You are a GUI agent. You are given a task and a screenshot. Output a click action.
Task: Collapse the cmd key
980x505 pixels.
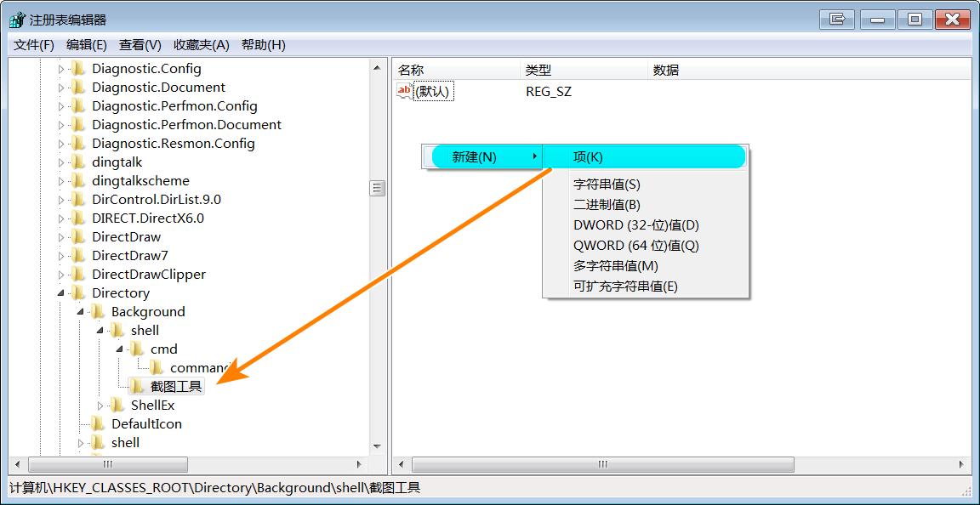point(119,349)
